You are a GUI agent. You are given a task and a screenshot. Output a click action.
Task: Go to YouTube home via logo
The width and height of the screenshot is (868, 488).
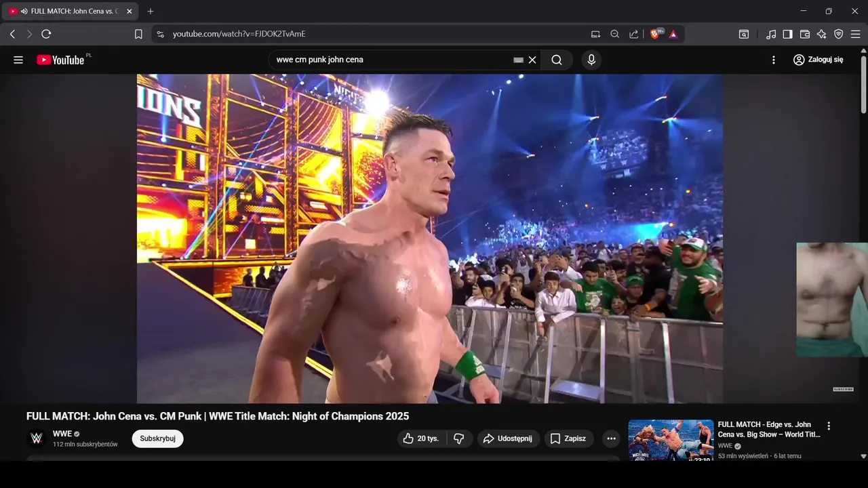[x=60, y=60]
